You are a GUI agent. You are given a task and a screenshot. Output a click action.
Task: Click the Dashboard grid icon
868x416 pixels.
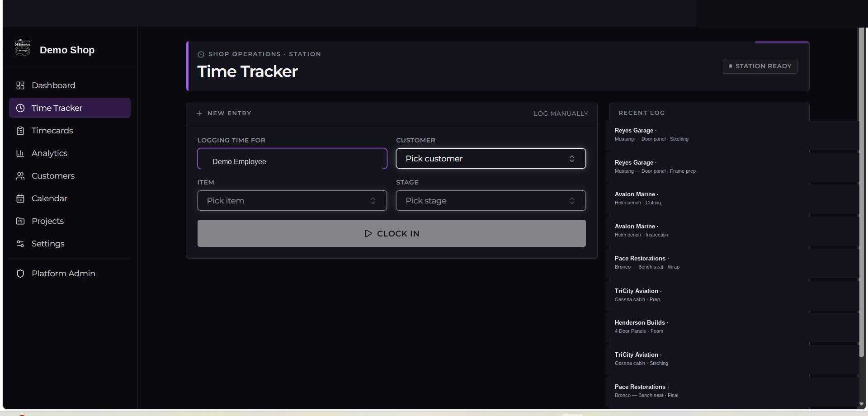20,85
